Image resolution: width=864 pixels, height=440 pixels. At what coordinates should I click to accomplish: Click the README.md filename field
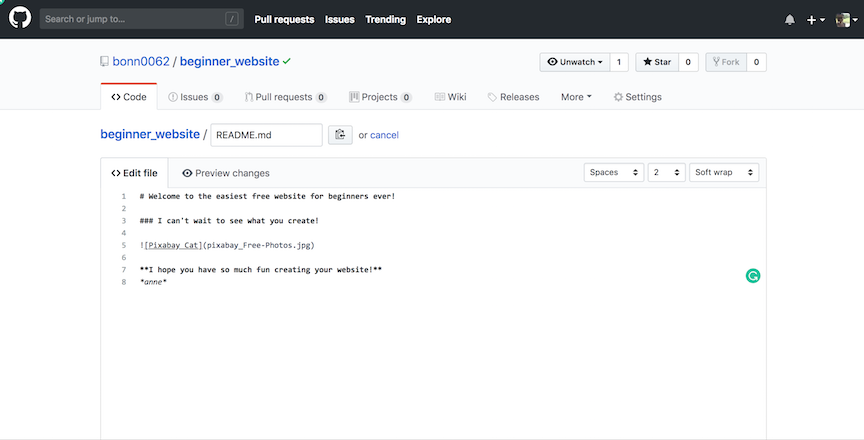(266, 135)
